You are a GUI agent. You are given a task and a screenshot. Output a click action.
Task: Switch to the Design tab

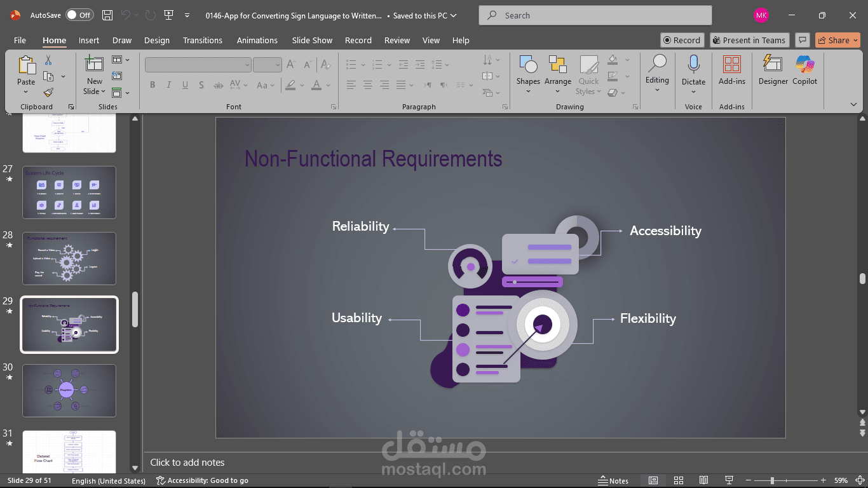coord(156,40)
